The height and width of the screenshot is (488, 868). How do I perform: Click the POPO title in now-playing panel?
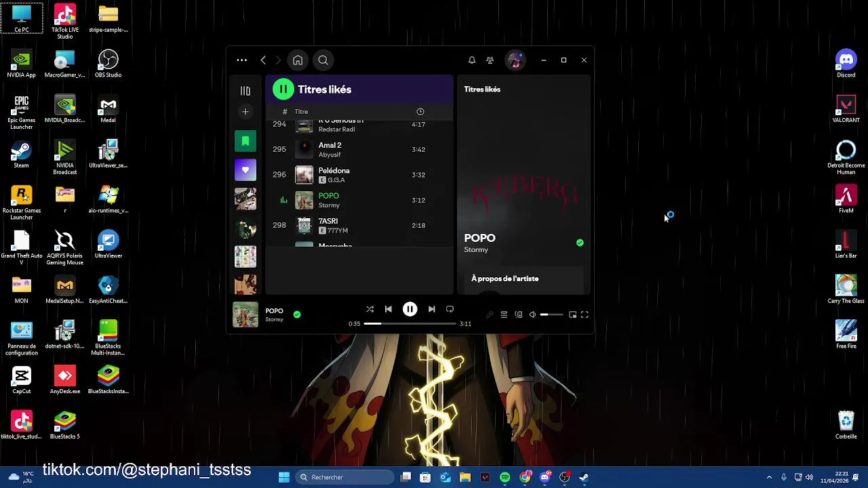click(x=479, y=238)
